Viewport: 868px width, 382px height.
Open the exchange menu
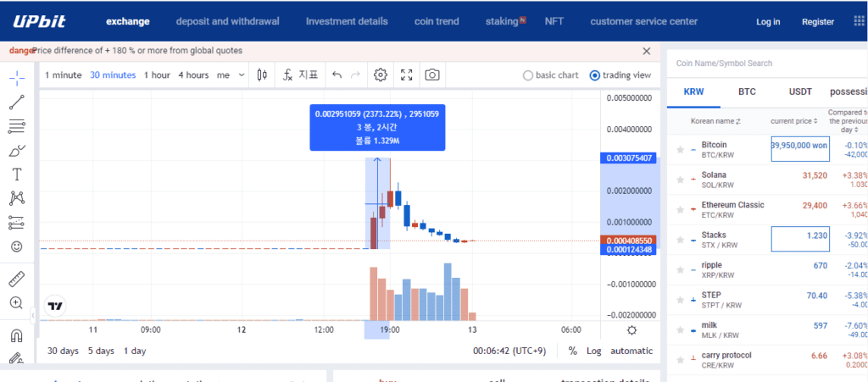pyautogui.click(x=128, y=21)
